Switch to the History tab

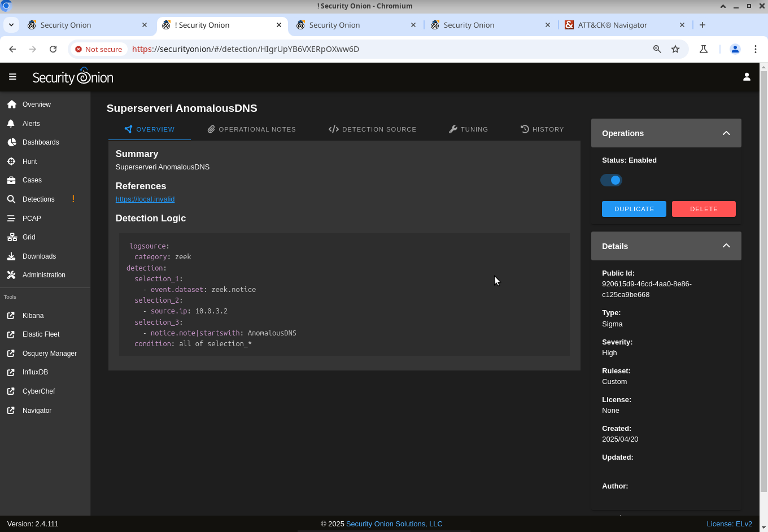coord(542,129)
